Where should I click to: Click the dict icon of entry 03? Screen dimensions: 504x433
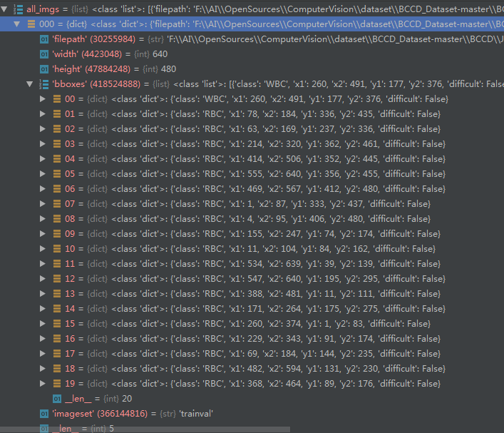[57, 144]
